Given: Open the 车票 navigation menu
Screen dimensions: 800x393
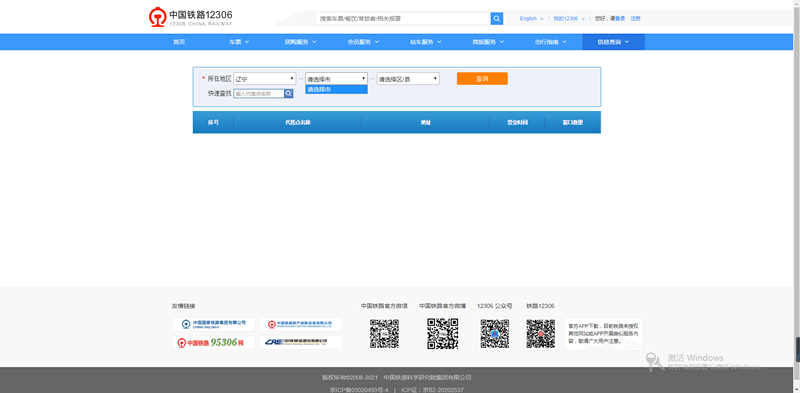Looking at the screenshot, I should [239, 42].
